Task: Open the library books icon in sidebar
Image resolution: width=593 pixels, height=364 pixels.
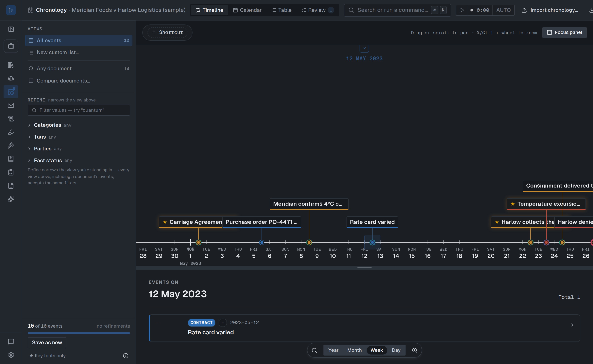Action: 11,65
